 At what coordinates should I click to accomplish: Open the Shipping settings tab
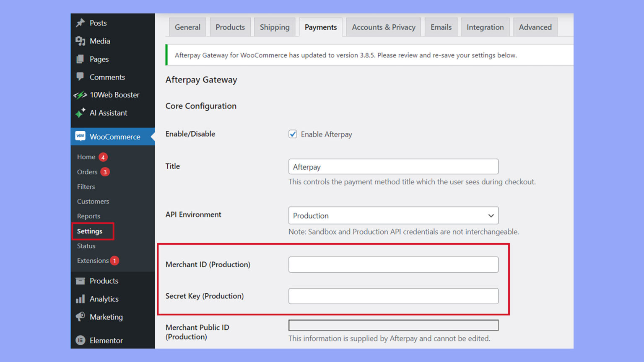pos(275,27)
